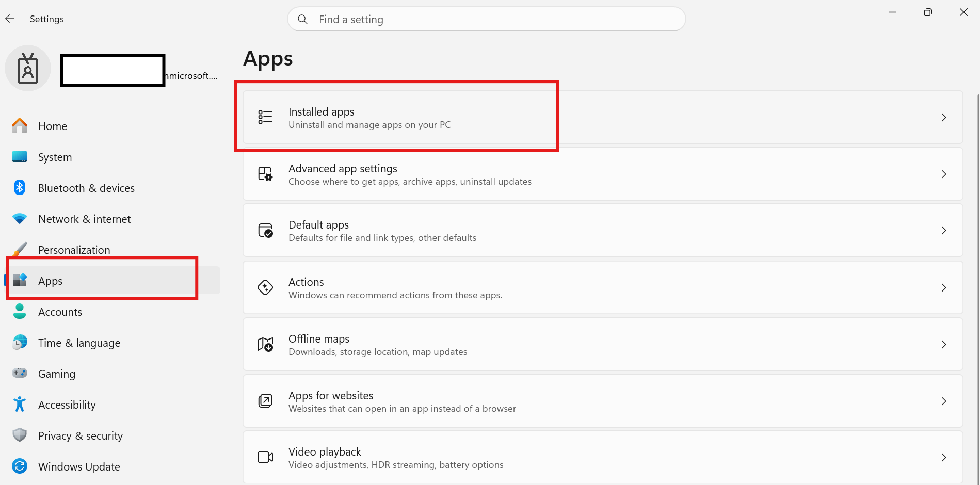Click the Gaming controller icon

(x=20, y=373)
